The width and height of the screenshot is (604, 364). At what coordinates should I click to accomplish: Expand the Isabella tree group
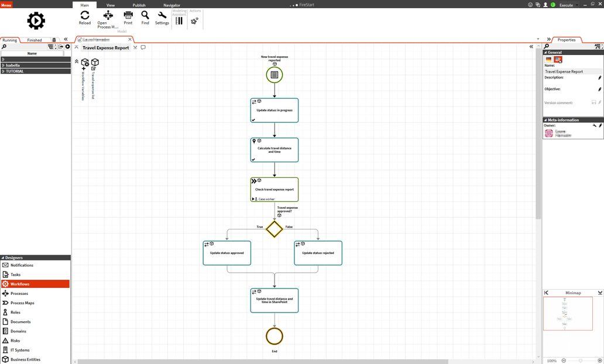coord(4,66)
